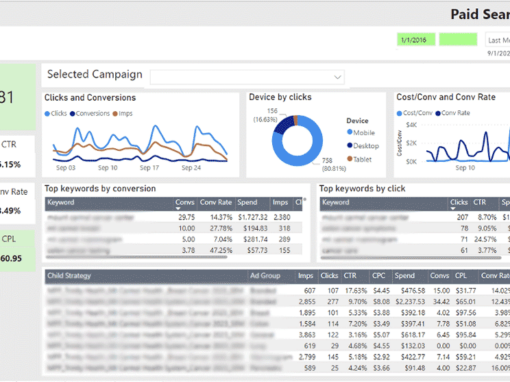
Task: Click the Clicks legend dot
Action: 47,114
